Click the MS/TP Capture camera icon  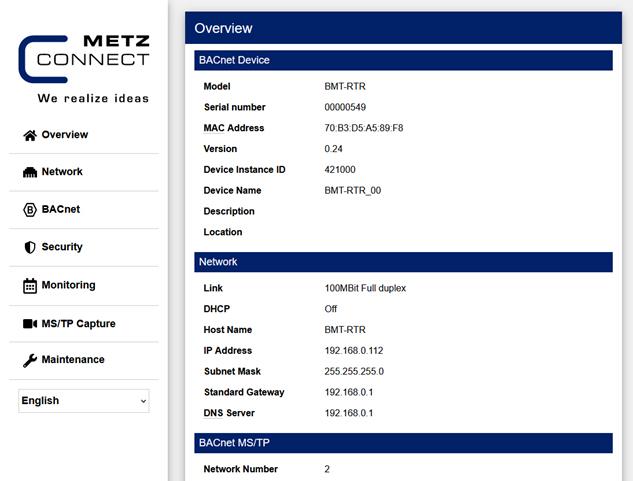tap(30, 323)
